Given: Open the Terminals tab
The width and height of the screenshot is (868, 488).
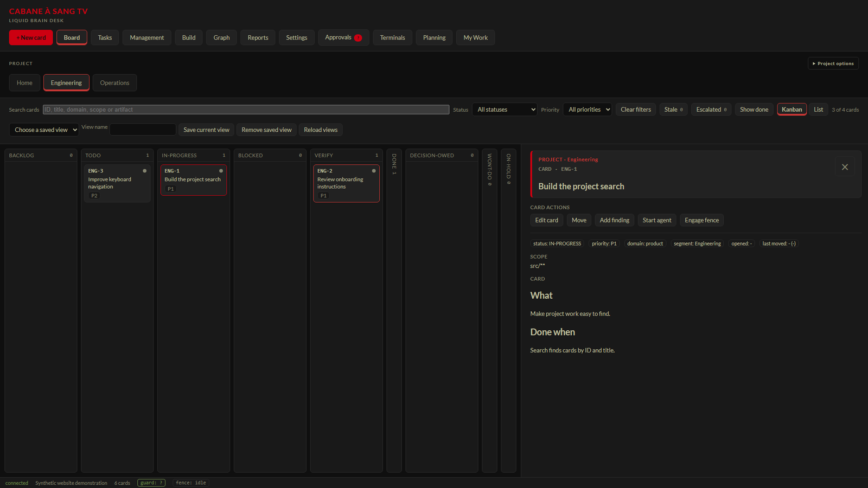Looking at the screenshot, I should [392, 37].
